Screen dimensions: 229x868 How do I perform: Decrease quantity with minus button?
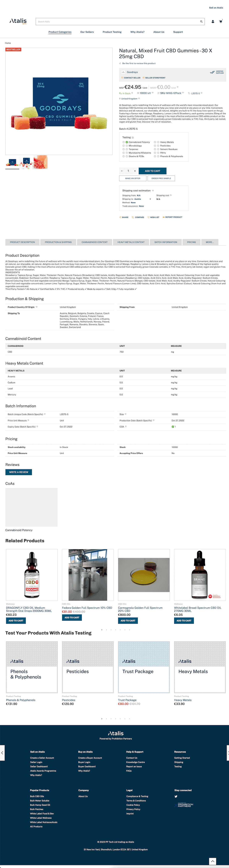[x=122, y=171]
